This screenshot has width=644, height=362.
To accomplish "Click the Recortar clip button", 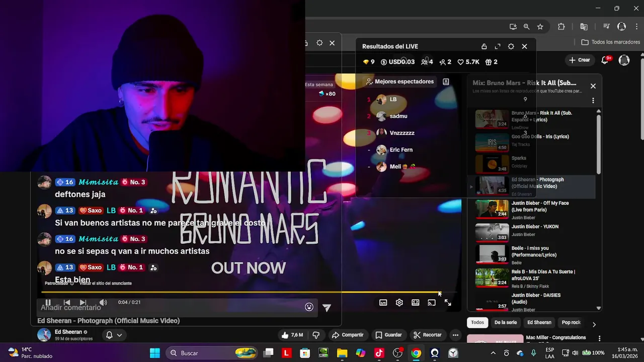I will [x=427, y=335].
